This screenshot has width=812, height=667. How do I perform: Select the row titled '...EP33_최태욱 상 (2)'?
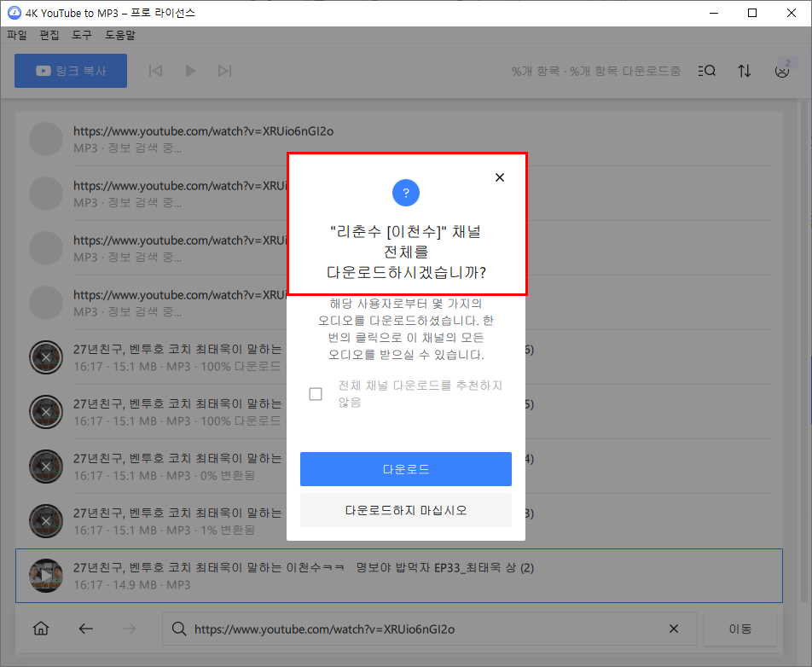(x=399, y=576)
